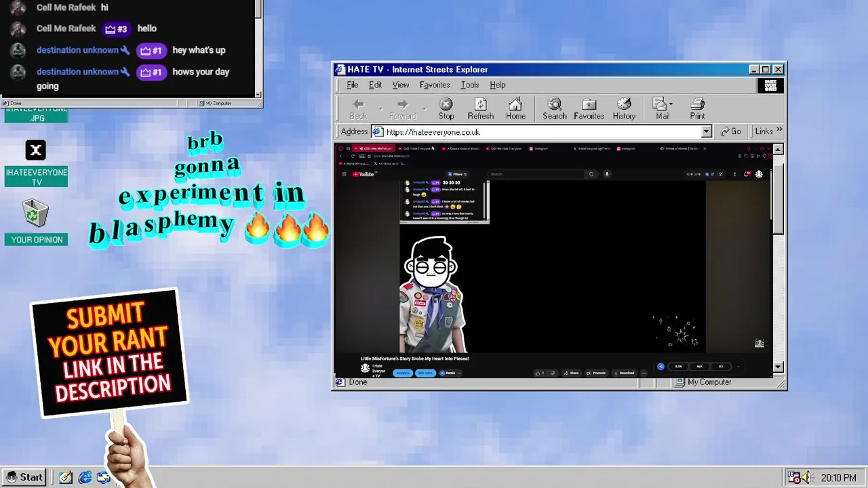Launch the paint-style quick launch icon on taskbar

click(66, 477)
